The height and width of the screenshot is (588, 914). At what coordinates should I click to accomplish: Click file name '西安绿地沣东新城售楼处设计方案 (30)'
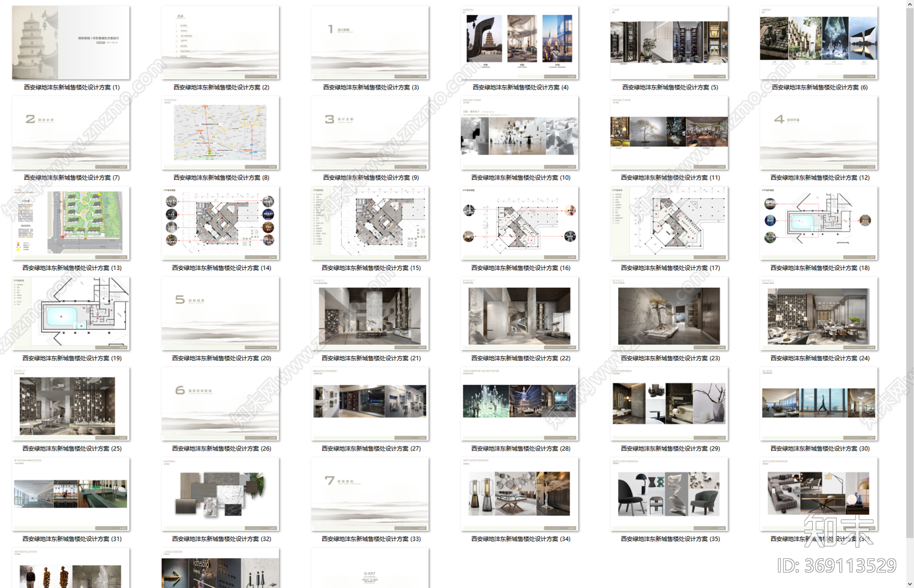[820, 448]
